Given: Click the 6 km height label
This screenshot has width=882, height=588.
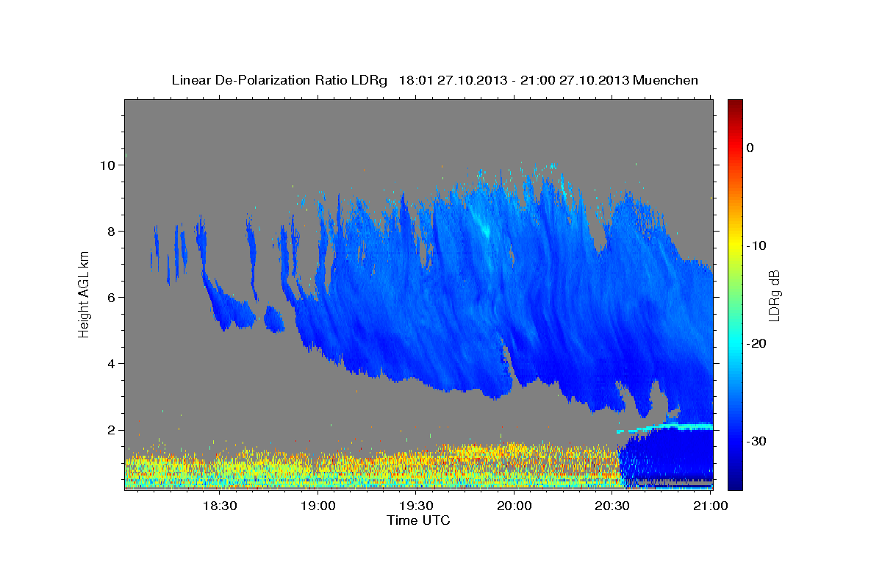Looking at the screenshot, I should click(110, 298).
